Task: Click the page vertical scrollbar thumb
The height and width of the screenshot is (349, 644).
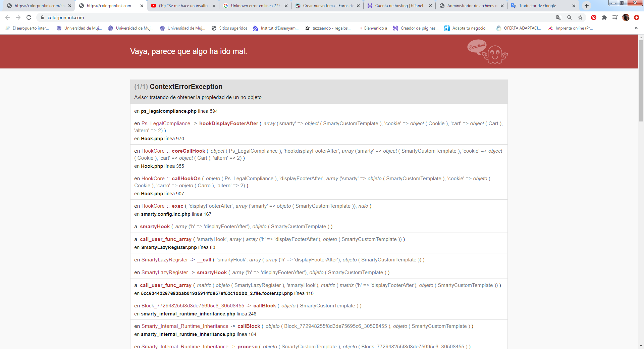Action: click(x=641, y=81)
